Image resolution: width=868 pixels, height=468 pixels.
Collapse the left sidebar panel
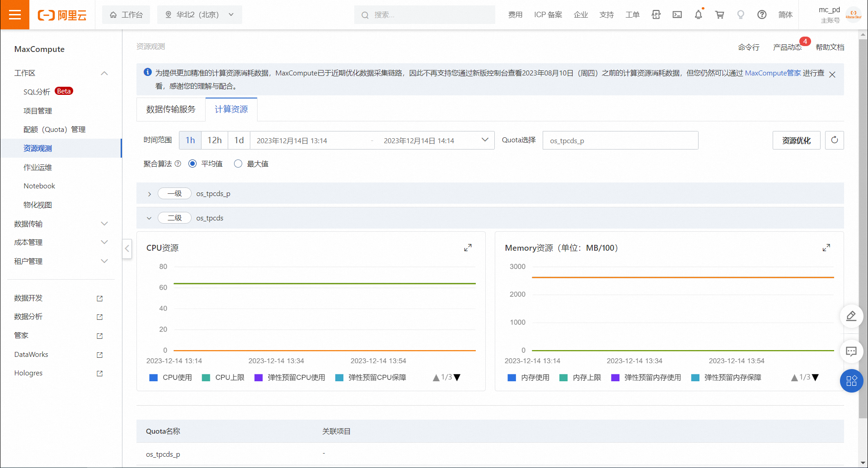(127, 248)
